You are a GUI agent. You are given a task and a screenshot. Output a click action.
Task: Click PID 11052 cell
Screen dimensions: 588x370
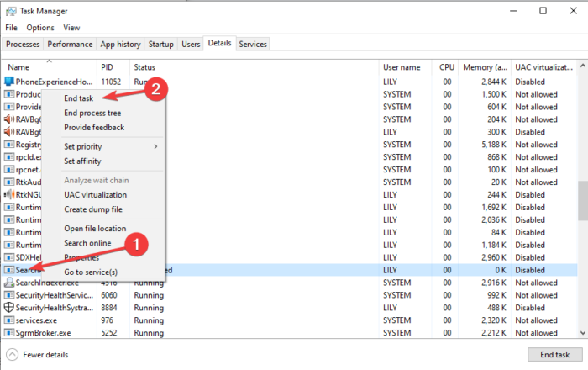[x=111, y=82]
